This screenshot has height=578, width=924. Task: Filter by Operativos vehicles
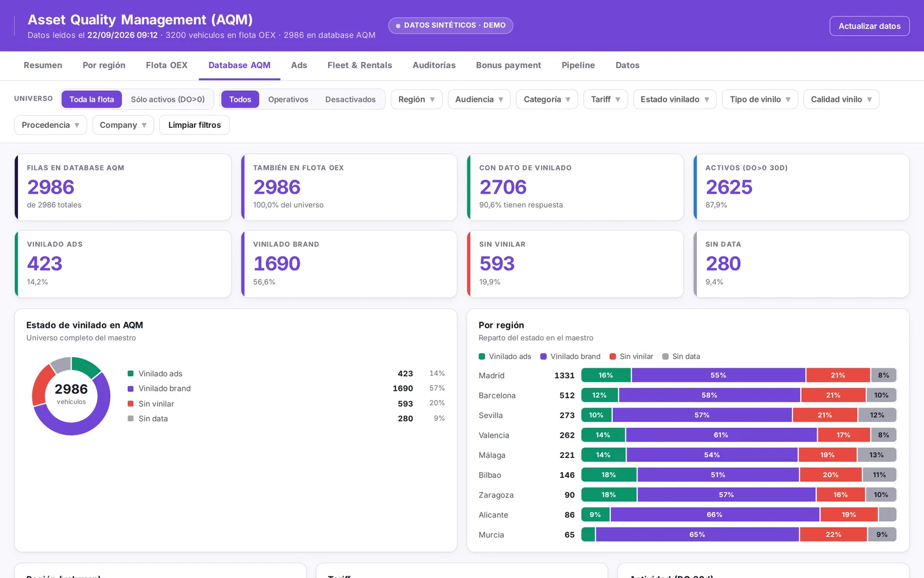tap(288, 99)
